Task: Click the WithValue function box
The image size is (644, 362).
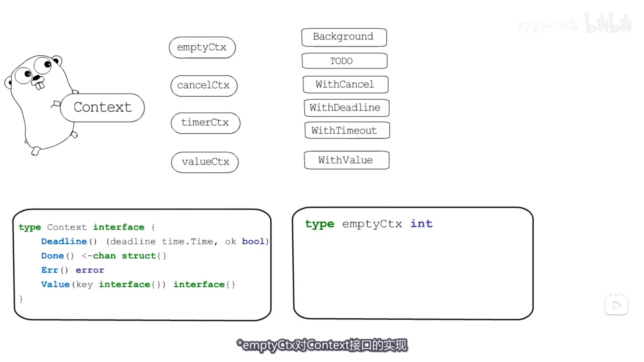Action: point(346,160)
